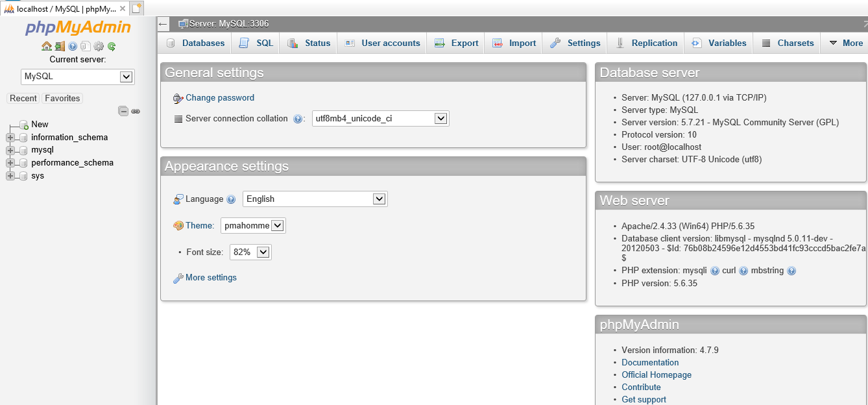Open the Contribute link

[641, 387]
